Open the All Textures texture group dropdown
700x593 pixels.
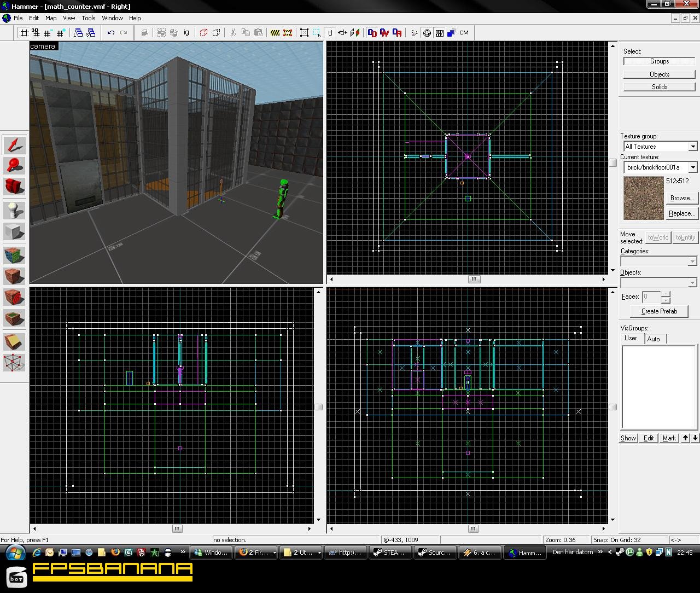(692, 146)
